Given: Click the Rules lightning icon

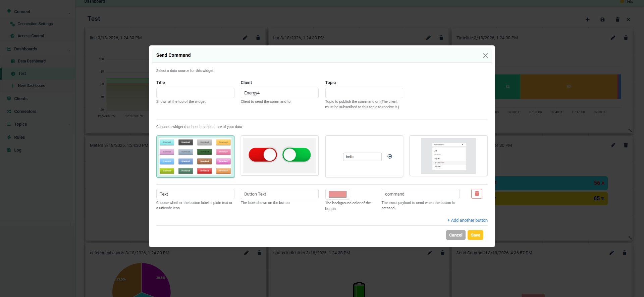Looking at the screenshot, I should [9, 137].
